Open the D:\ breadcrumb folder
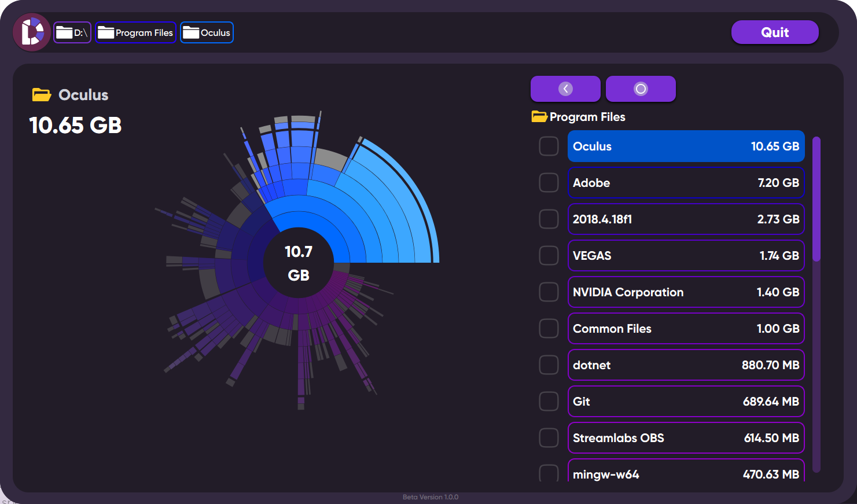The width and height of the screenshot is (857, 504). pyautogui.click(x=72, y=32)
